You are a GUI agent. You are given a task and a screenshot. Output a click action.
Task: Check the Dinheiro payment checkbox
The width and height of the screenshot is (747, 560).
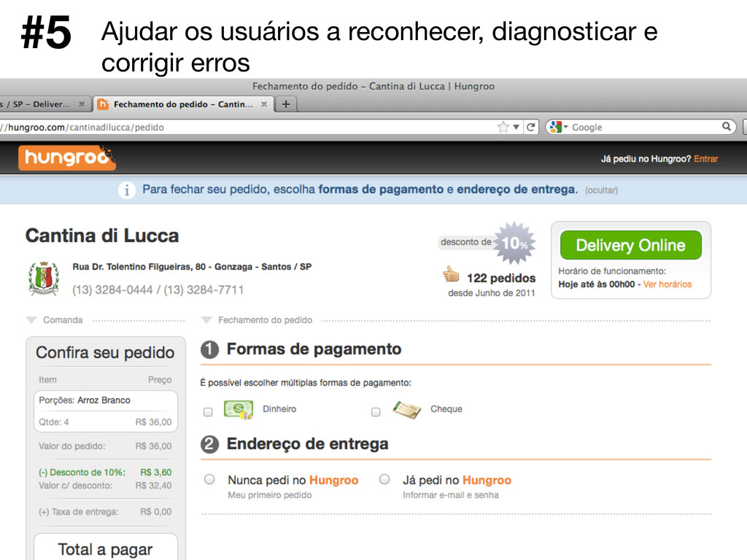point(208,412)
